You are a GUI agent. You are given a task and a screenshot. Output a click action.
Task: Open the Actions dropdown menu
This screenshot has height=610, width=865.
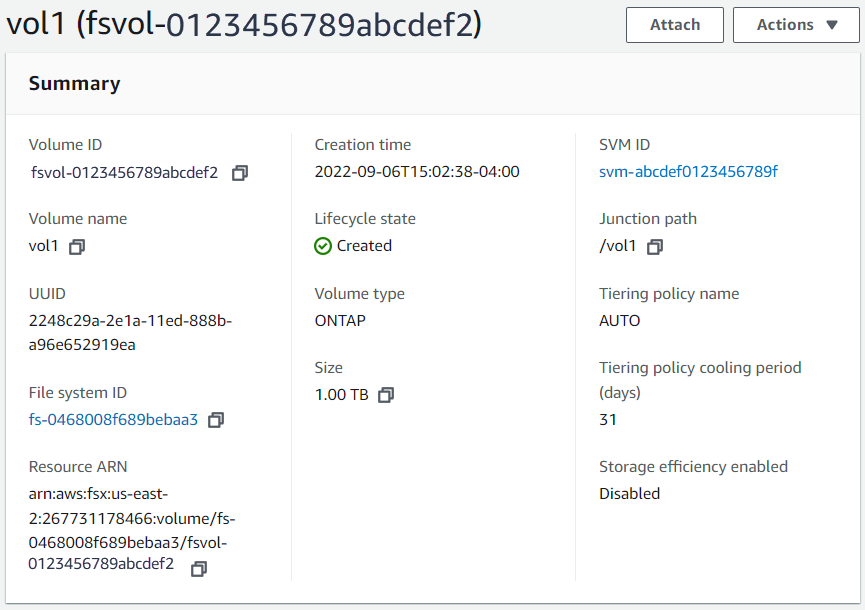tap(795, 25)
